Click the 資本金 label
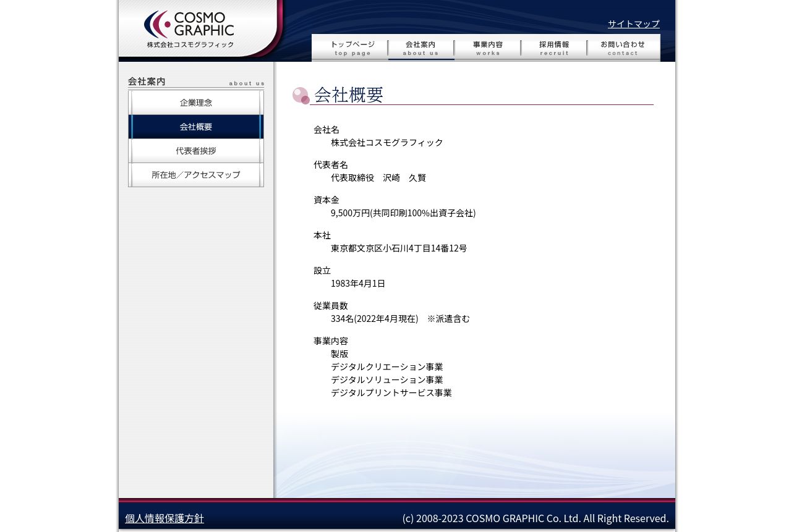 click(327, 200)
